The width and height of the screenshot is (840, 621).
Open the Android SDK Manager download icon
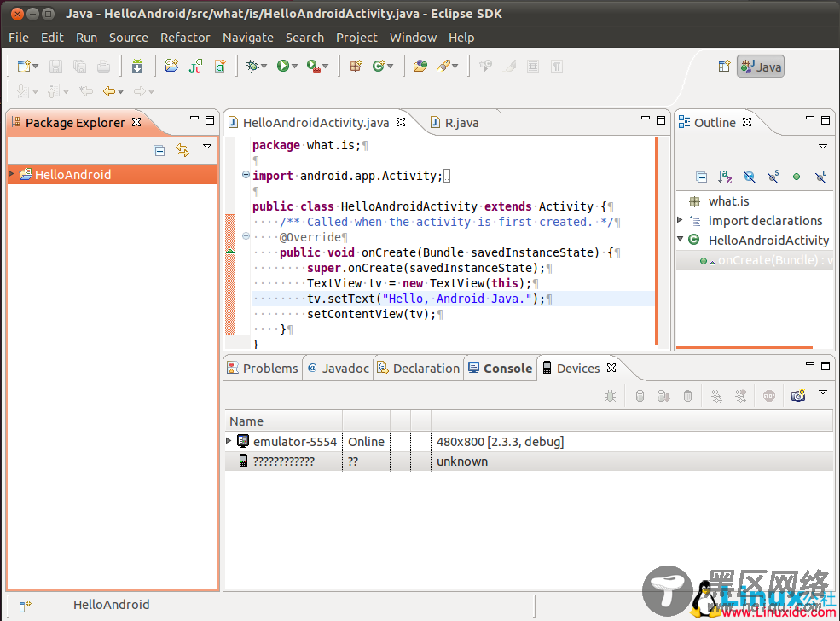pos(137,67)
